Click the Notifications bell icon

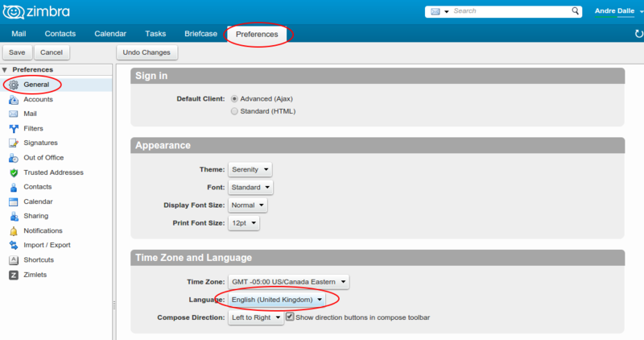pyautogui.click(x=14, y=231)
